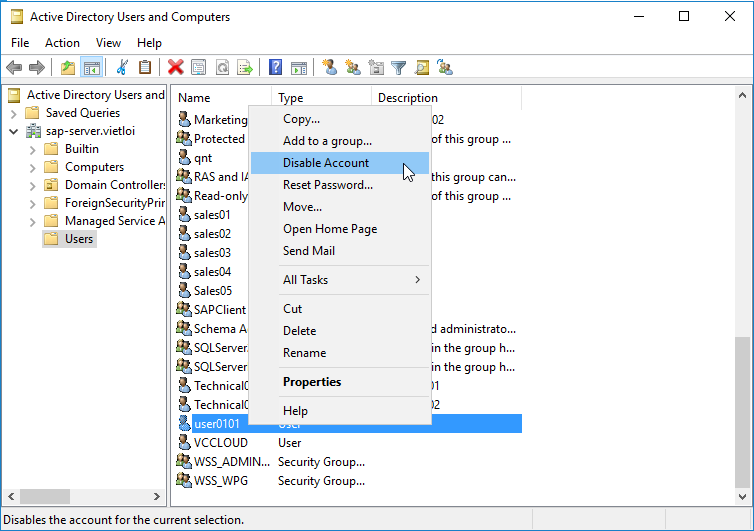This screenshot has width=754, height=531.
Task: Click Add to group toolbar icon
Action: (445, 67)
